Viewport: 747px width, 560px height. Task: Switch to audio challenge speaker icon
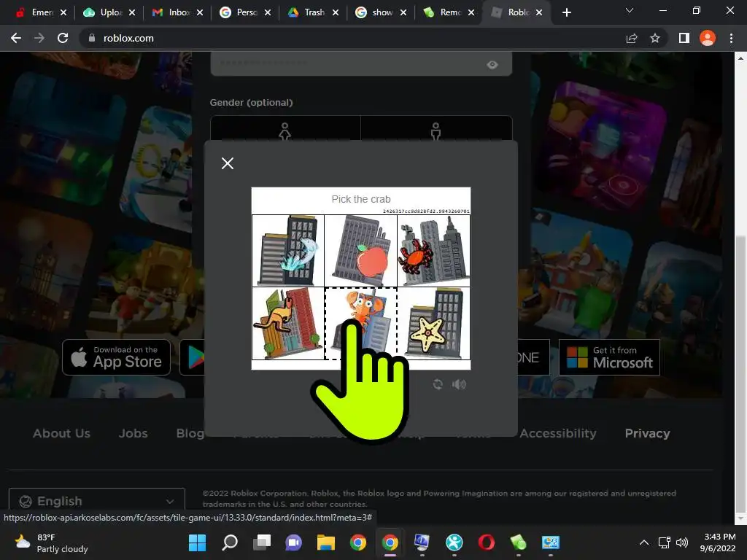click(458, 384)
